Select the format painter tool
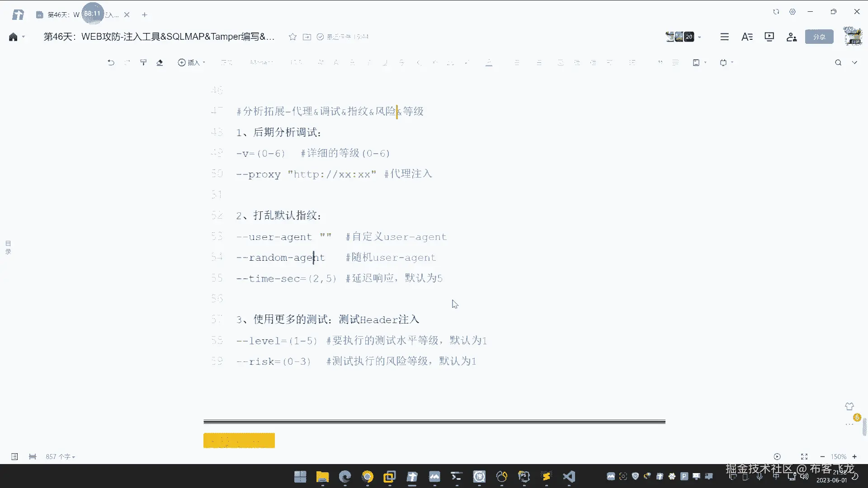Image resolution: width=868 pixels, height=488 pixels. coord(143,62)
